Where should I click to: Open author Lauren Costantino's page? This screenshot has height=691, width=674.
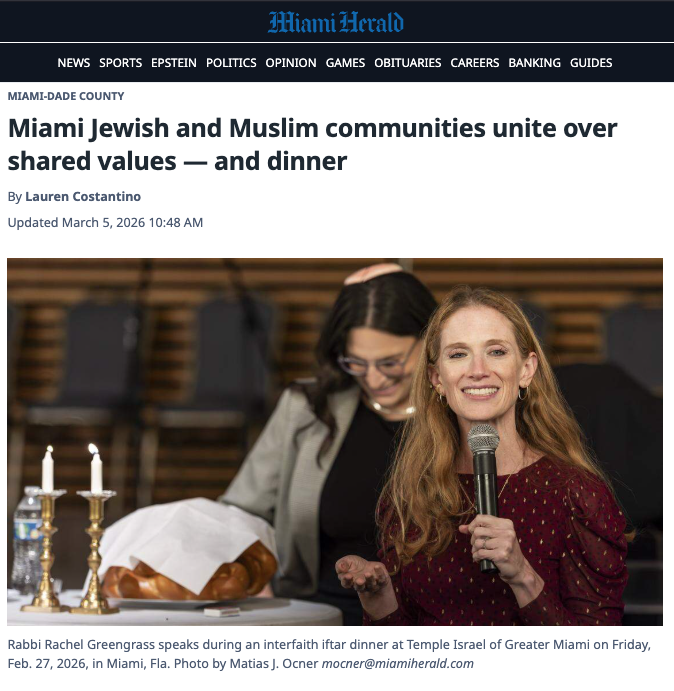pos(83,197)
